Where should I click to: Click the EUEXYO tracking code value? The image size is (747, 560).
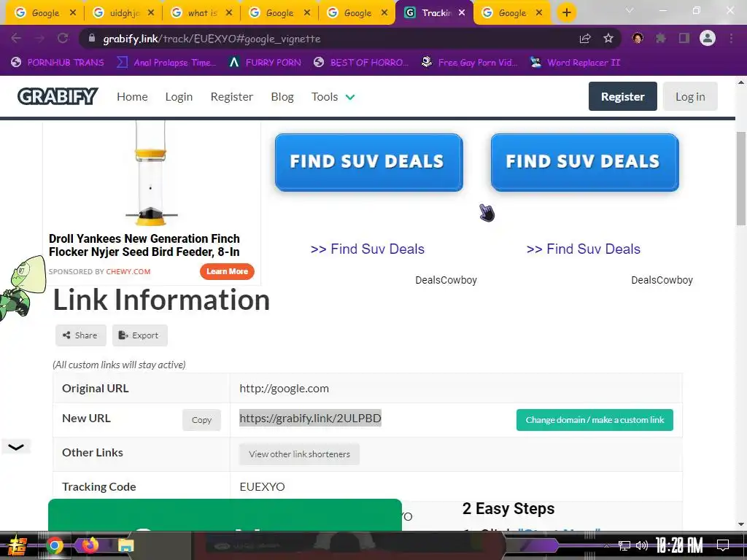click(x=262, y=486)
